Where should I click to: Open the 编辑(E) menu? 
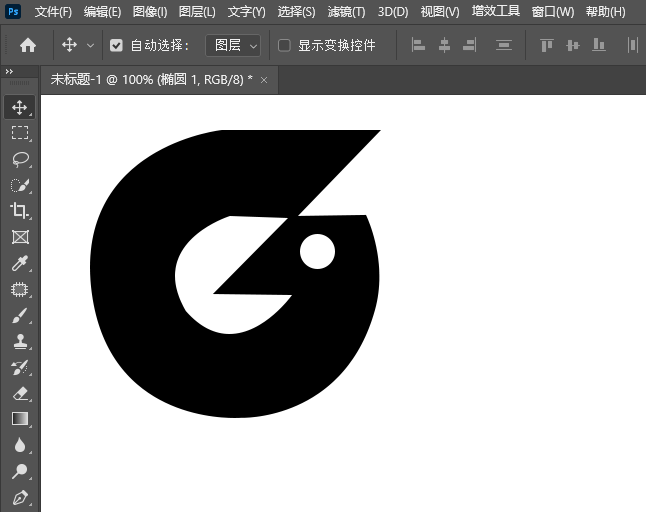pos(102,12)
